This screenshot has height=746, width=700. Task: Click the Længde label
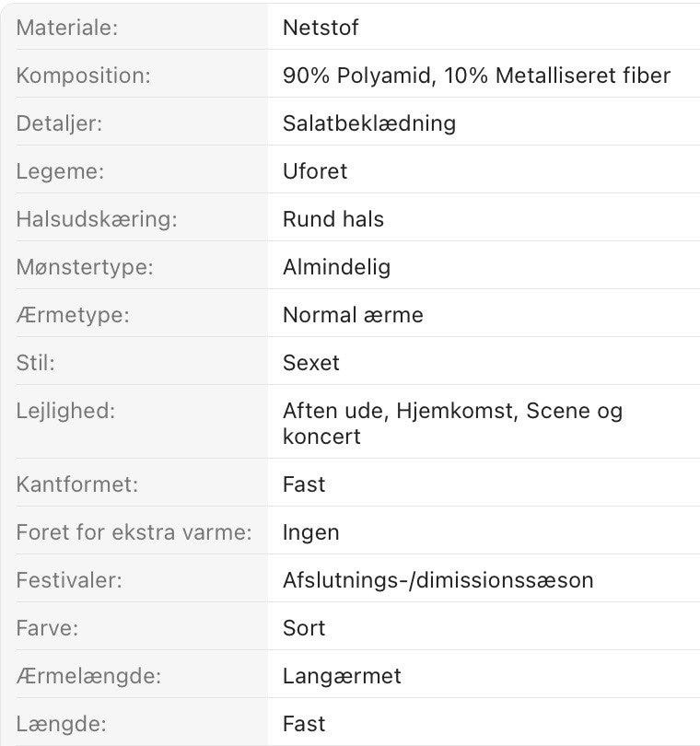click(x=62, y=724)
